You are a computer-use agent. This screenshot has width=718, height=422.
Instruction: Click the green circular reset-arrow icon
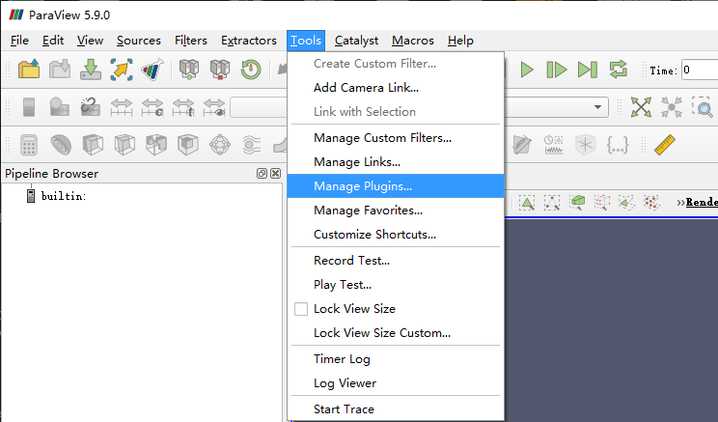coord(251,70)
